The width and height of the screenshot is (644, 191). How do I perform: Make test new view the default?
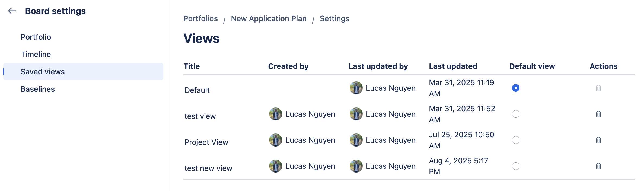(x=515, y=166)
